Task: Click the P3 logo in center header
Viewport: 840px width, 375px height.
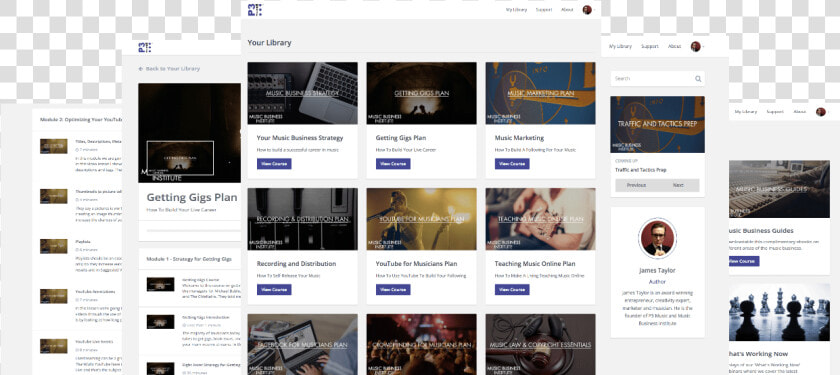Action: [x=255, y=10]
